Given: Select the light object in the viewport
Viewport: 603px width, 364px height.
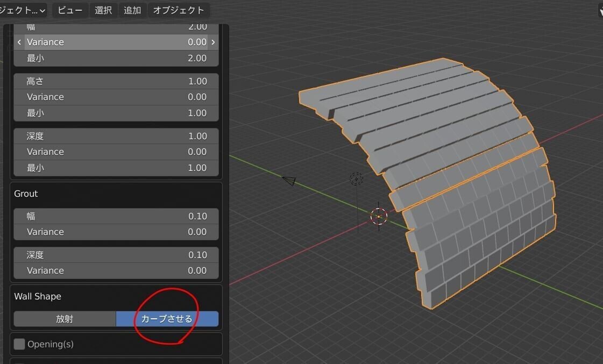Looking at the screenshot, I should click(x=357, y=179).
